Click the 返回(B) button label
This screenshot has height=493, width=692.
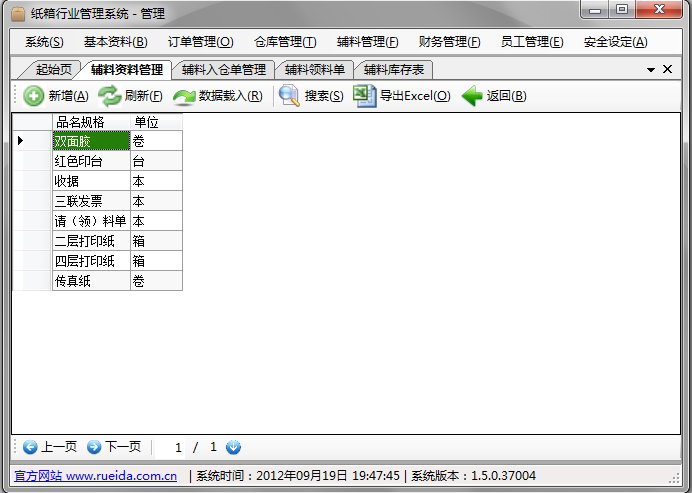click(x=506, y=96)
